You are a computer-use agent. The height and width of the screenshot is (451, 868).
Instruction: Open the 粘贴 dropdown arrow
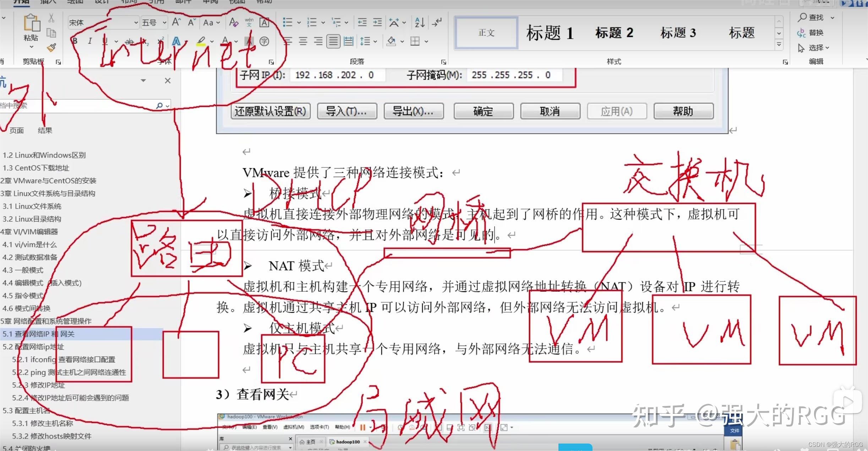tap(31, 46)
